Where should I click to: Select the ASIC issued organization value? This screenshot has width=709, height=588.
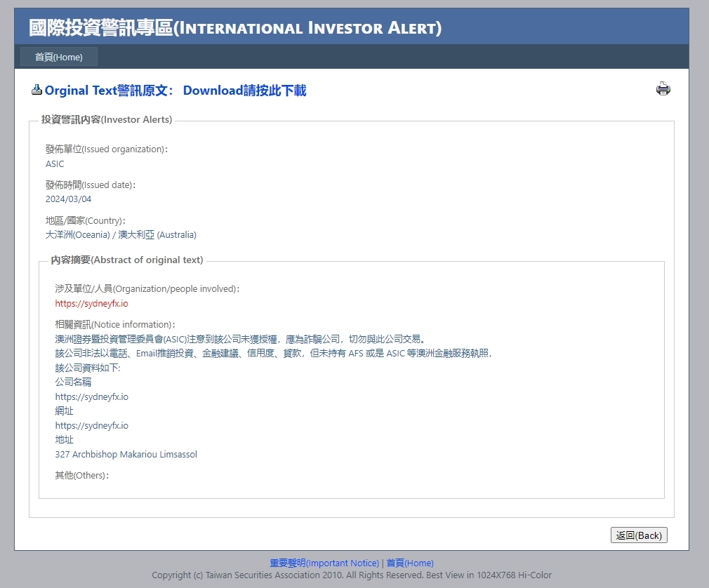tap(55, 164)
